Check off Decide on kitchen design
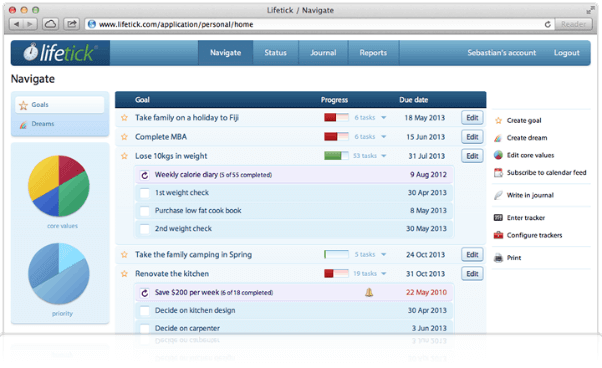602x368 pixels. pyautogui.click(x=145, y=311)
